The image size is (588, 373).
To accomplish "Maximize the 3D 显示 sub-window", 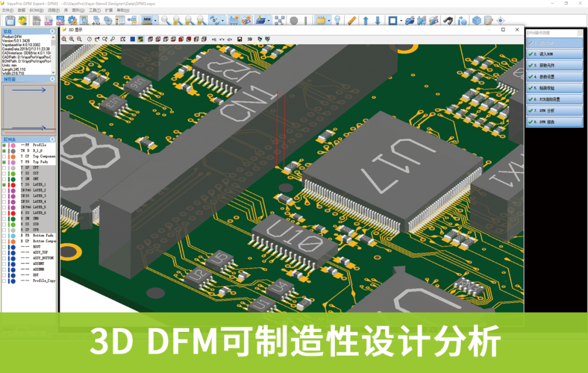I will point(503,29).
